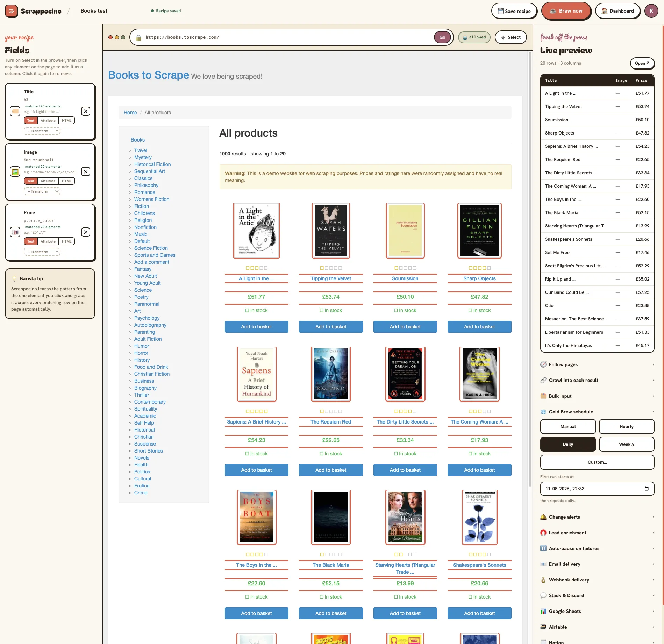Collapse the Cold Brew schedule section

click(597, 412)
